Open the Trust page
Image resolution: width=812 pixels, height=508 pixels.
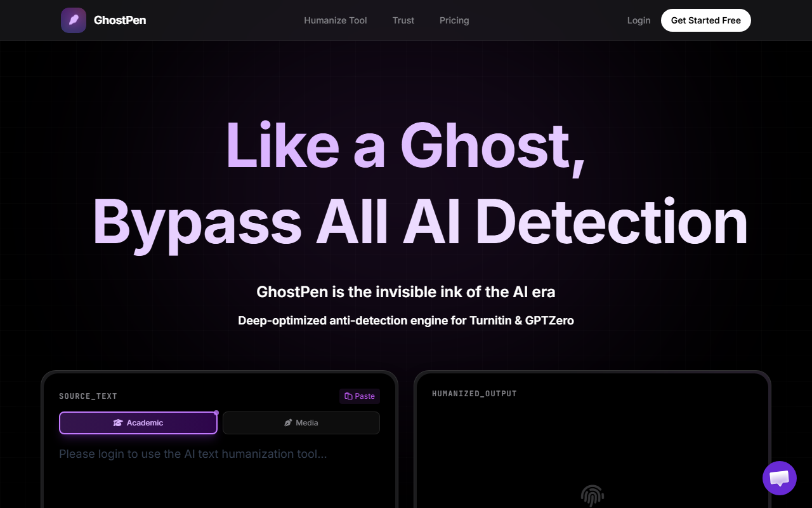[x=403, y=20]
